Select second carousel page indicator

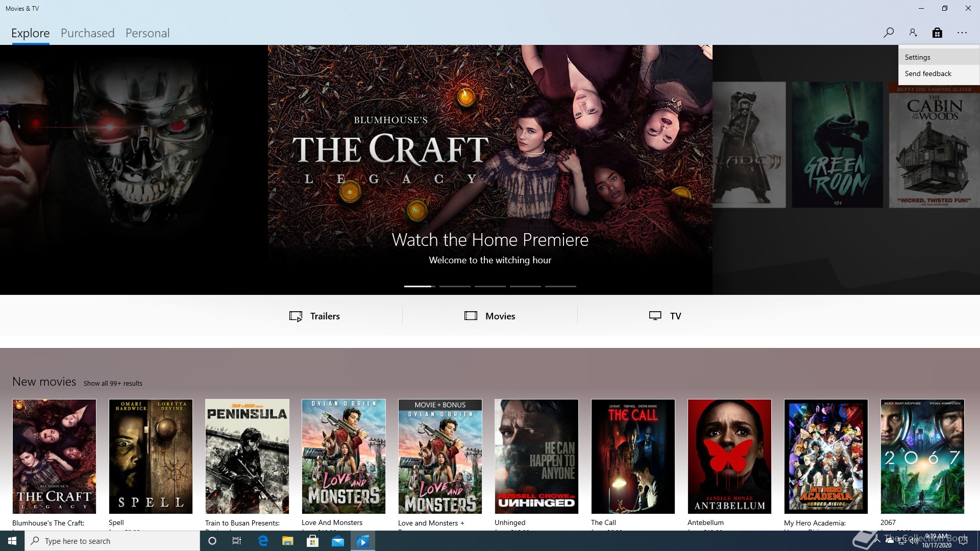coord(455,286)
